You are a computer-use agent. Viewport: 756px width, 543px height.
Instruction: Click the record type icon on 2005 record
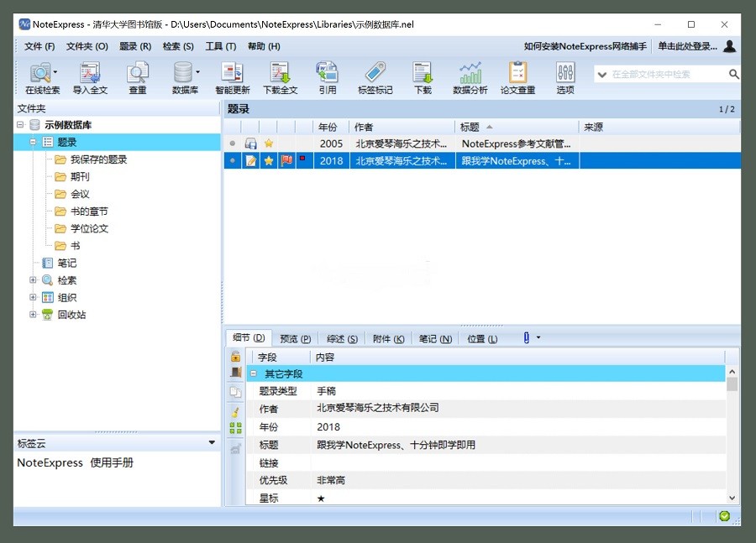click(x=250, y=144)
